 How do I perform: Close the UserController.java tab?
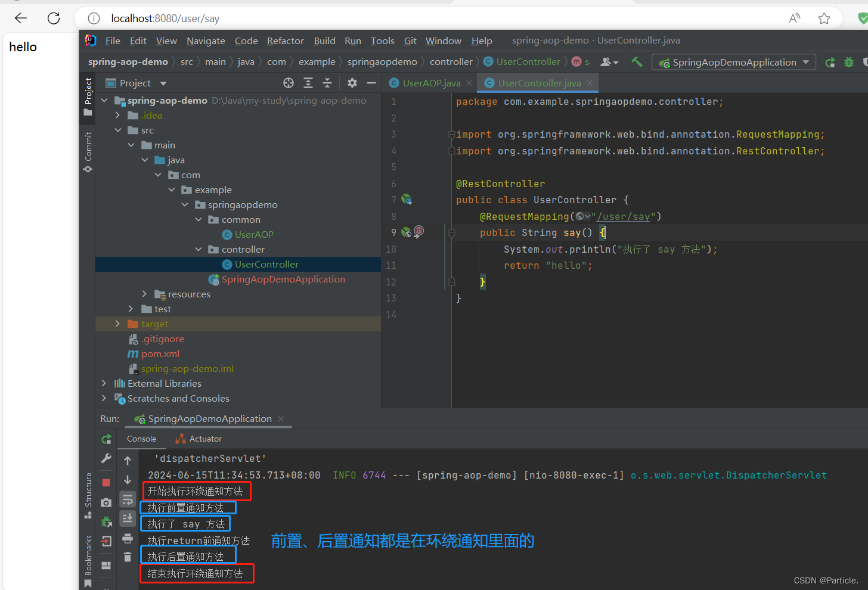click(x=590, y=83)
